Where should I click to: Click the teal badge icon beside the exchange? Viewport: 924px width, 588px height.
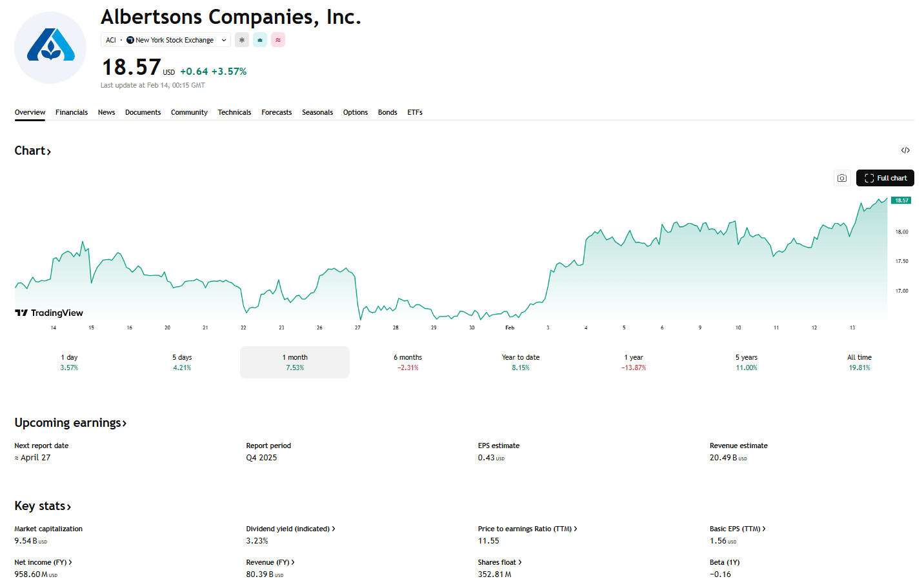tap(260, 40)
